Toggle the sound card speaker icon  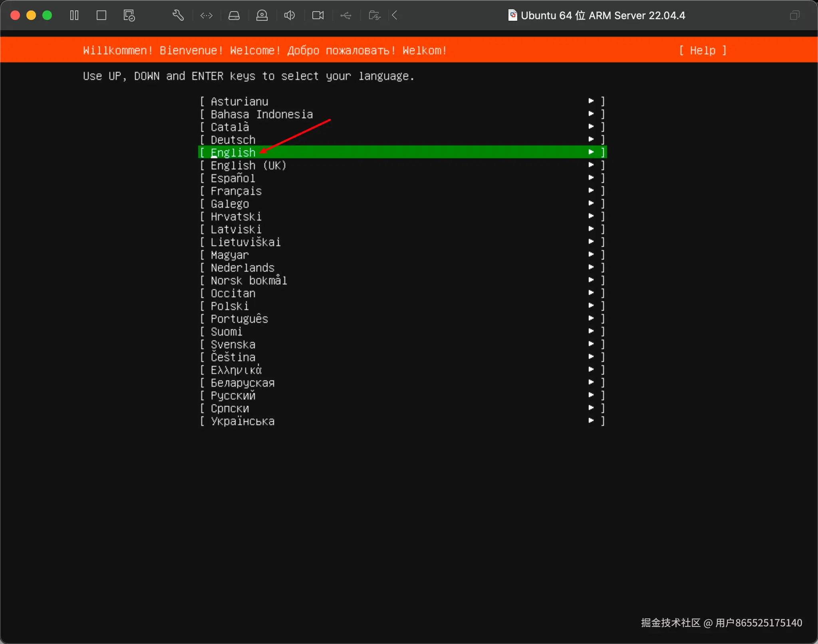click(x=290, y=16)
